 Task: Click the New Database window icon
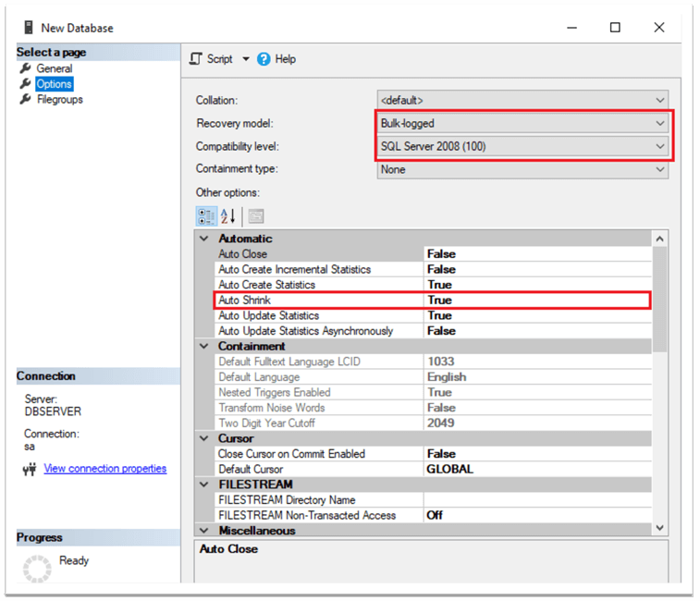(29, 28)
